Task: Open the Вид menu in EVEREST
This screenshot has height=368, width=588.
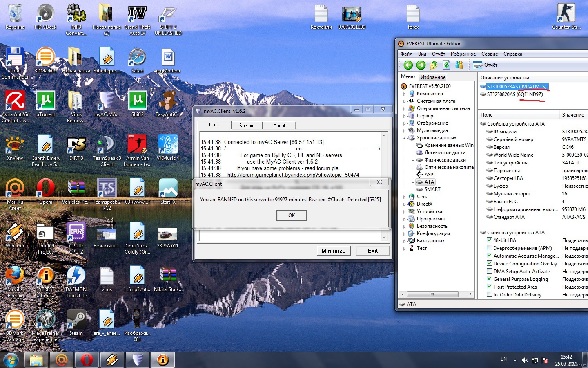Action: [422, 54]
